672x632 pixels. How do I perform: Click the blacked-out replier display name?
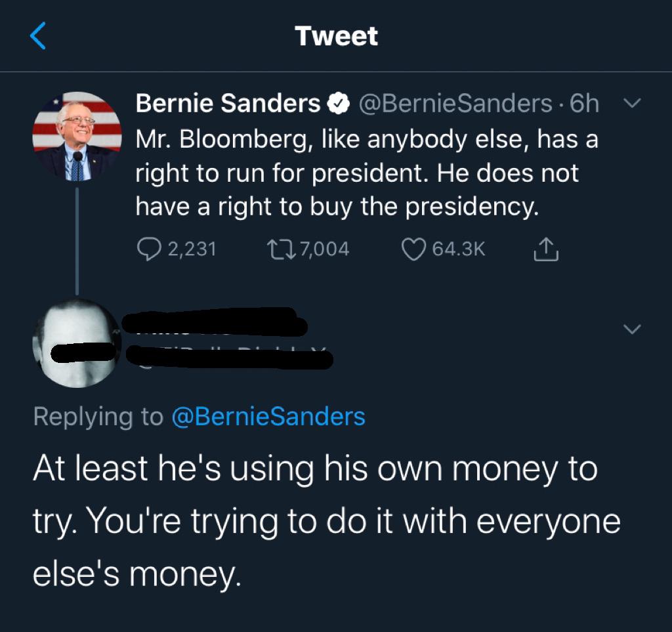coord(215,322)
